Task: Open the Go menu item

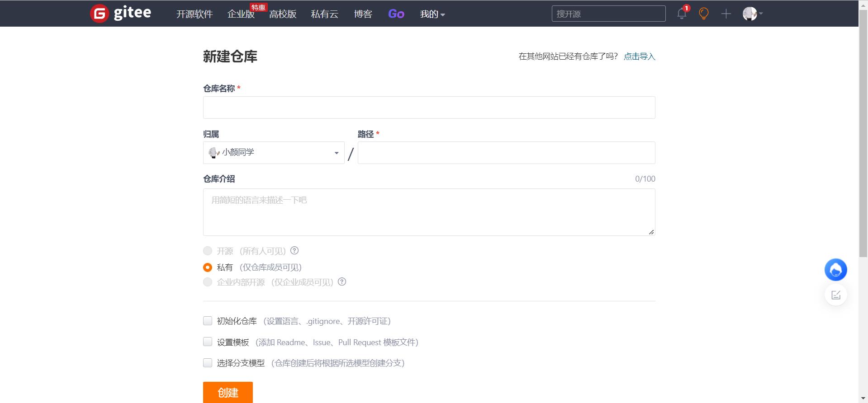Action: [396, 14]
